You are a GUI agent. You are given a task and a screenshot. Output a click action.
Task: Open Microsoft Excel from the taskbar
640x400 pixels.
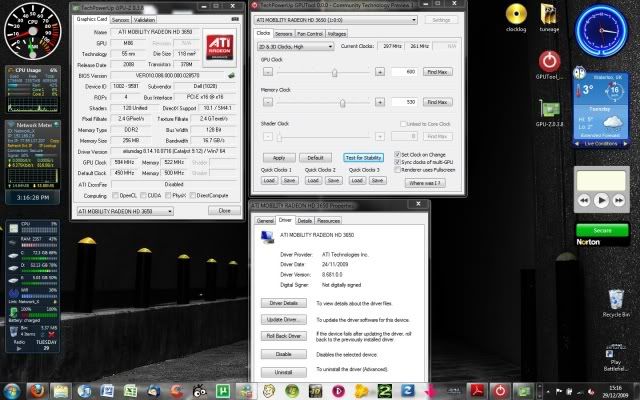pyautogui.click(x=130, y=391)
